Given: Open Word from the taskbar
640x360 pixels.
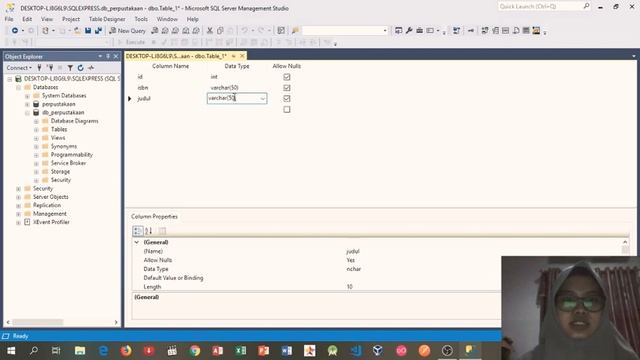Looking at the screenshot, I should click(x=287, y=350).
